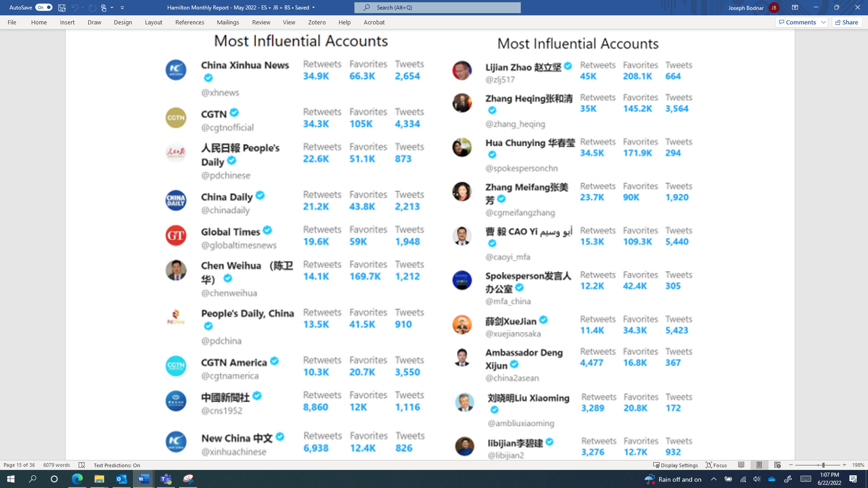Switch to Read Mode view icon
The image size is (868, 488).
pos(741,465)
